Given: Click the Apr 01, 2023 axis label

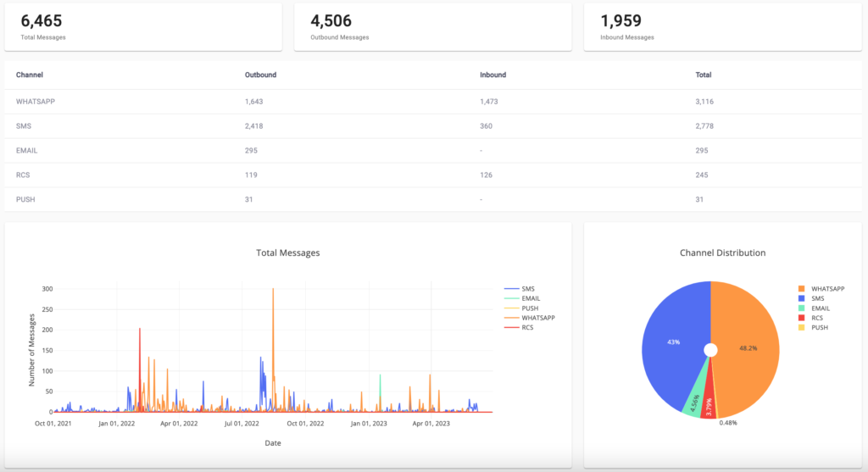Looking at the screenshot, I should pos(431,424).
